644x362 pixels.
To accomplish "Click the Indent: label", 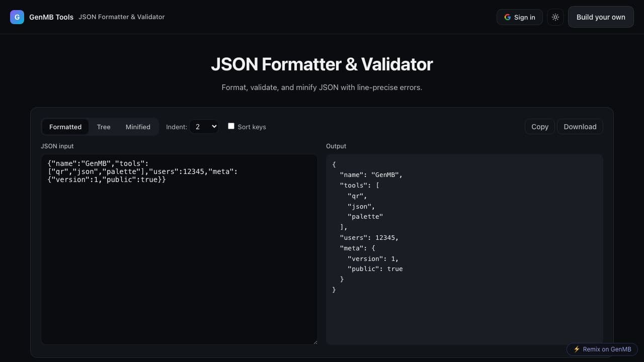I will (x=177, y=127).
